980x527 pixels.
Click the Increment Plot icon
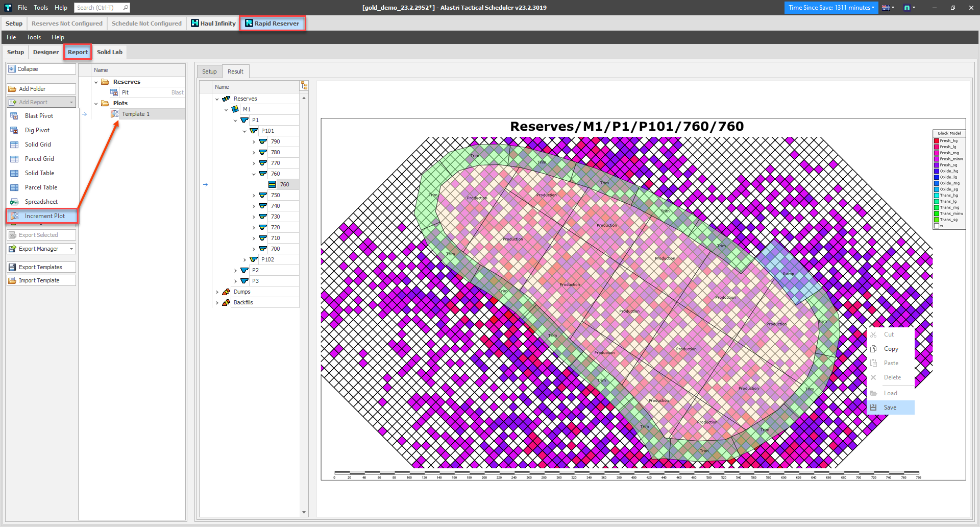[x=14, y=216]
